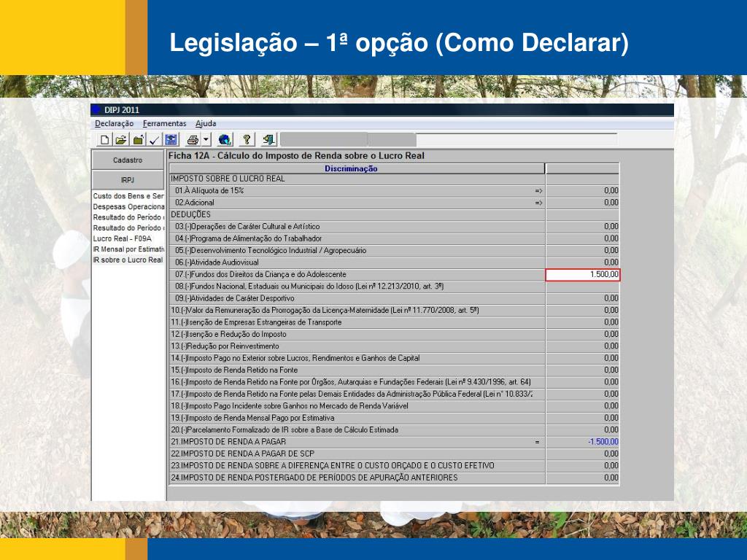Select Custo dos Bens e Serviços sidebar item
The height and width of the screenshot is (560, 747).
click(128, 196)
